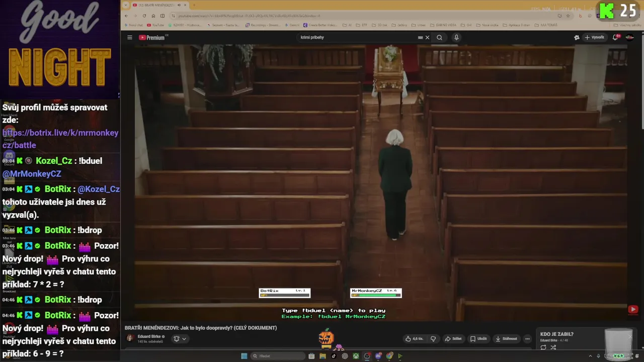Download the video with the Stáhnout button
Viewport: 644px width, 362px height.
tap(506, 339)
